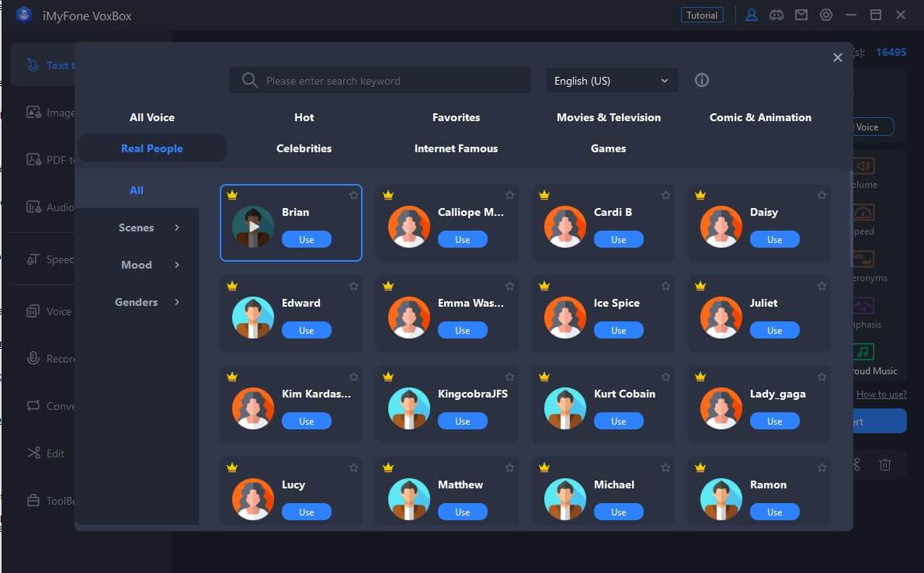Favorite the Calliope M... voice

[x=509, y=195]
